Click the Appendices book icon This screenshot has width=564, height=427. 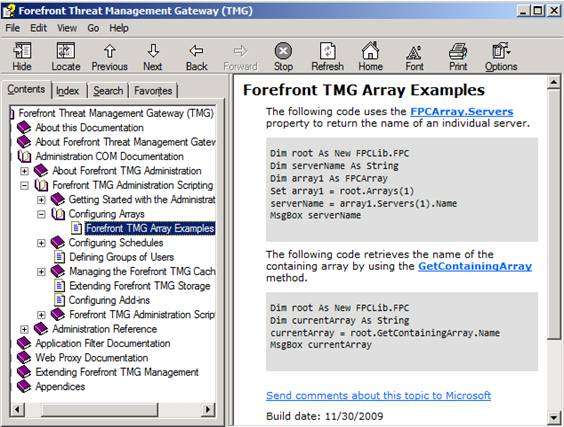(24, 386)
